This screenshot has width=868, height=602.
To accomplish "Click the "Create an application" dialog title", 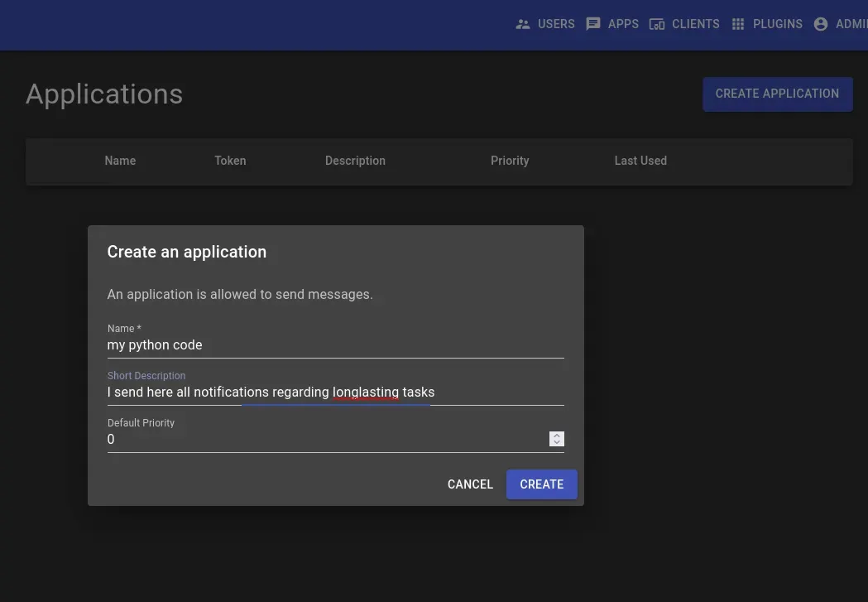I will point(186,252).
